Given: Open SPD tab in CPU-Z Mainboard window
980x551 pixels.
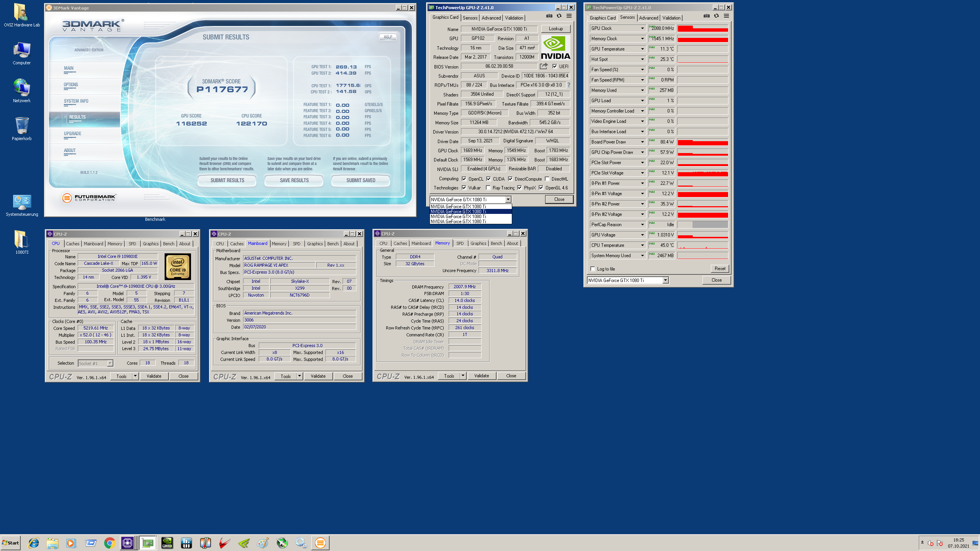Looking at the screenshot, I should pyautogui.click(x=297, y=243).
